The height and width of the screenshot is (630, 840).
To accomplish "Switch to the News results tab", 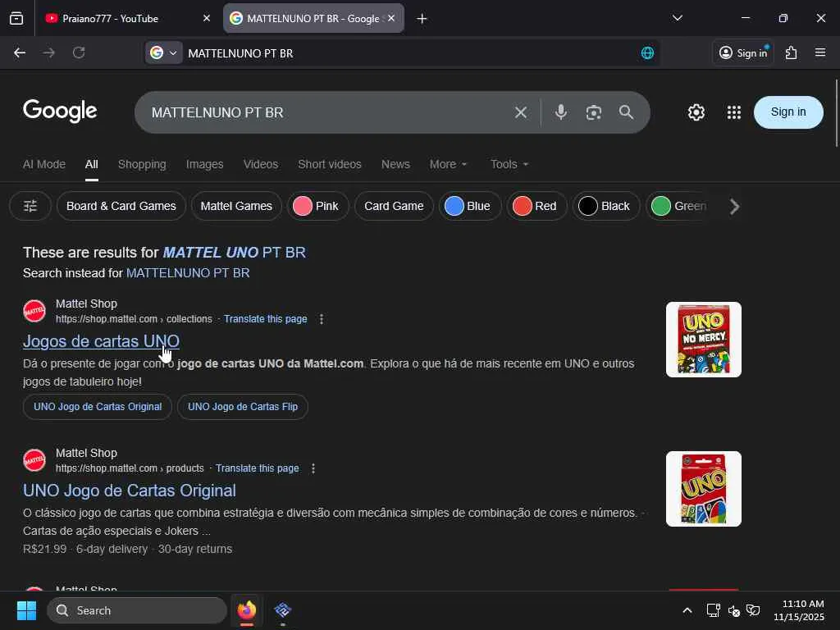I will pos(395,164).
